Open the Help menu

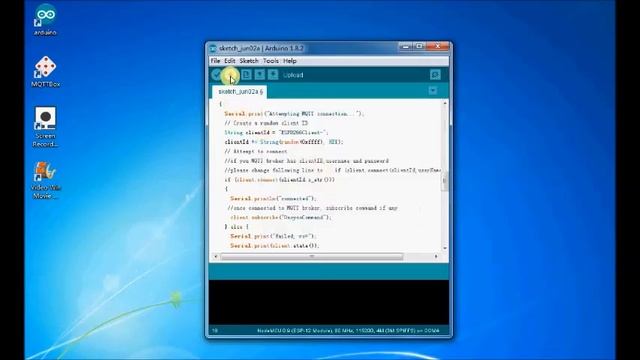click(x=290, y=61)
